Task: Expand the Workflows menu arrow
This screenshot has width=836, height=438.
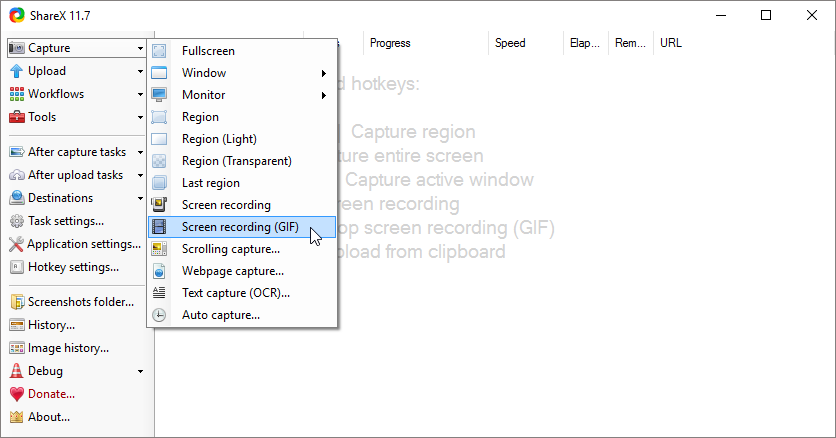Action: click(x=140, y=94)
